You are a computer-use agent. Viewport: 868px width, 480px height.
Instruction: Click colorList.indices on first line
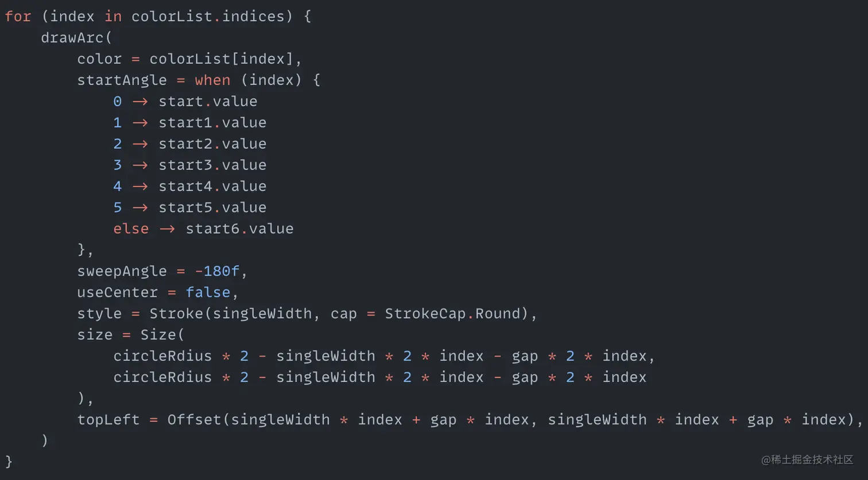(x=208, y=17)
